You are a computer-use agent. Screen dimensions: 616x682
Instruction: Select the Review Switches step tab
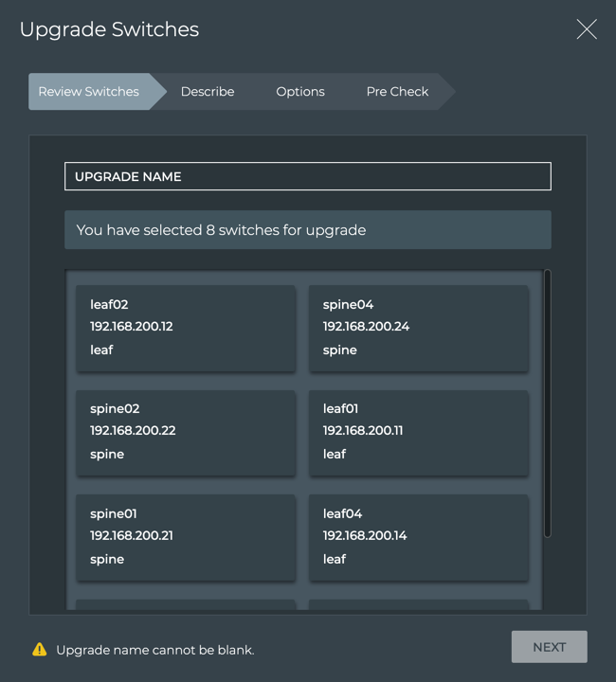89,92
